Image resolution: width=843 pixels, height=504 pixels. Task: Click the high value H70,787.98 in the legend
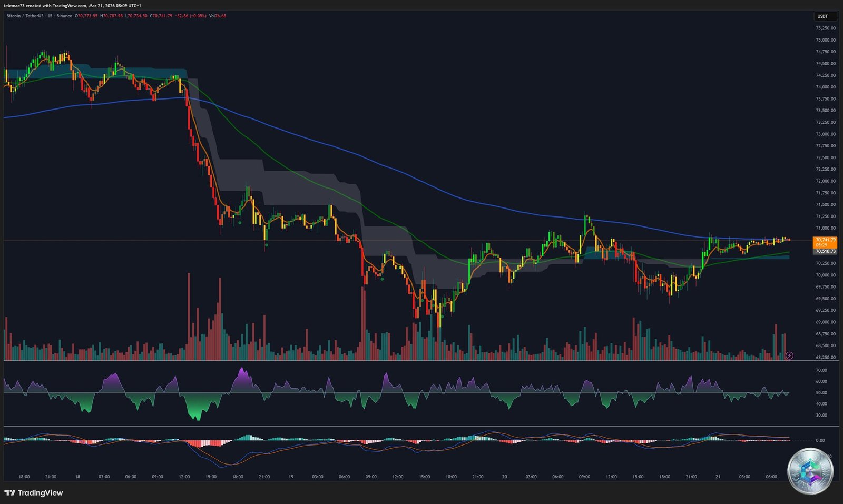111,16
